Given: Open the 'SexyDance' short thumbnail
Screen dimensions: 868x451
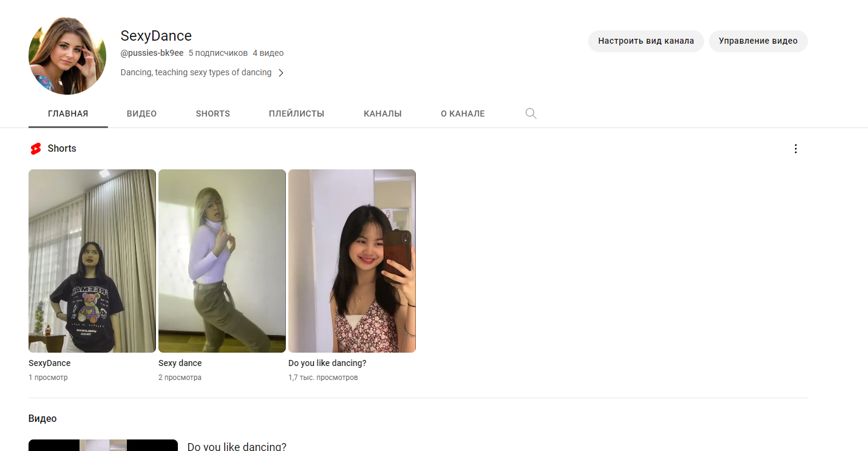Looking at the screenshot, I should [92, 261].
